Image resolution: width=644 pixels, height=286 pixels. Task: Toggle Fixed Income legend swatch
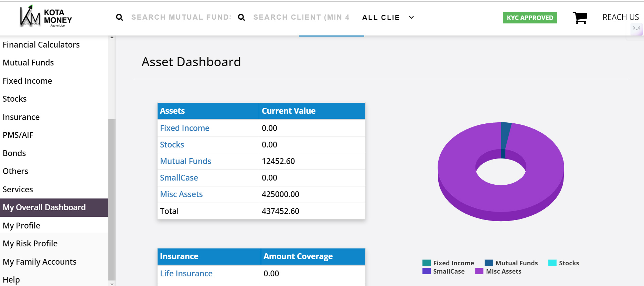(x=427, y=263)
